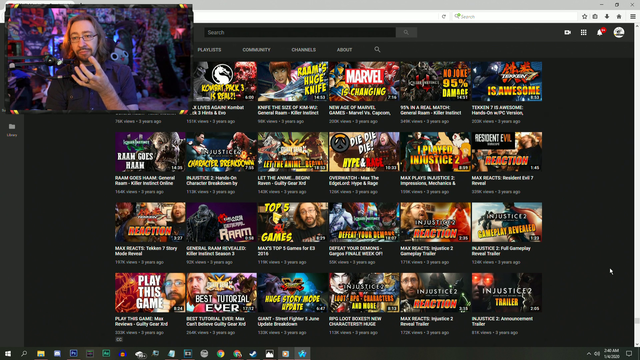640x360 pixels.
Task: Open browser bookmarks library clipboard icon
Action: tap(595, 17)
